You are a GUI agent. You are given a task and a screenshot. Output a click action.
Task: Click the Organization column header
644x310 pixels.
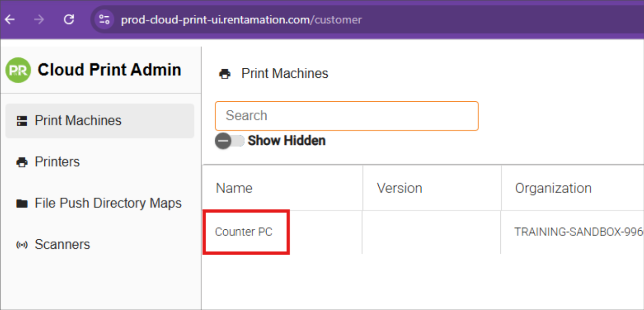553,188
